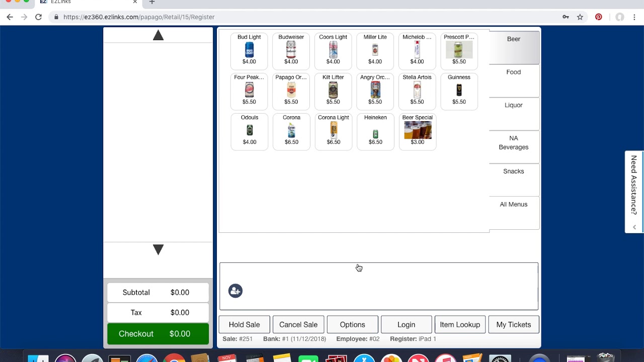The image size is (644, 362).
Task: Open Item Lookup
Action: pos(460,325)
